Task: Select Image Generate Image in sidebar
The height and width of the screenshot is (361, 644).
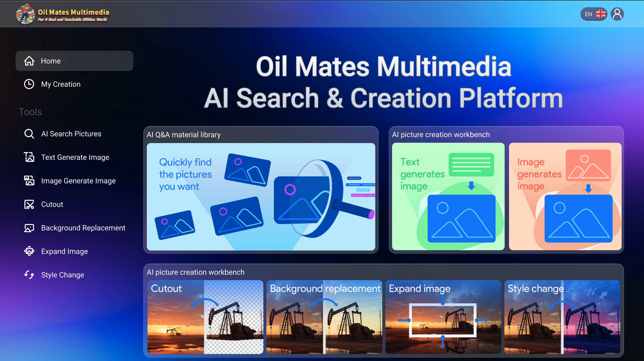Action: pos(74,180)
